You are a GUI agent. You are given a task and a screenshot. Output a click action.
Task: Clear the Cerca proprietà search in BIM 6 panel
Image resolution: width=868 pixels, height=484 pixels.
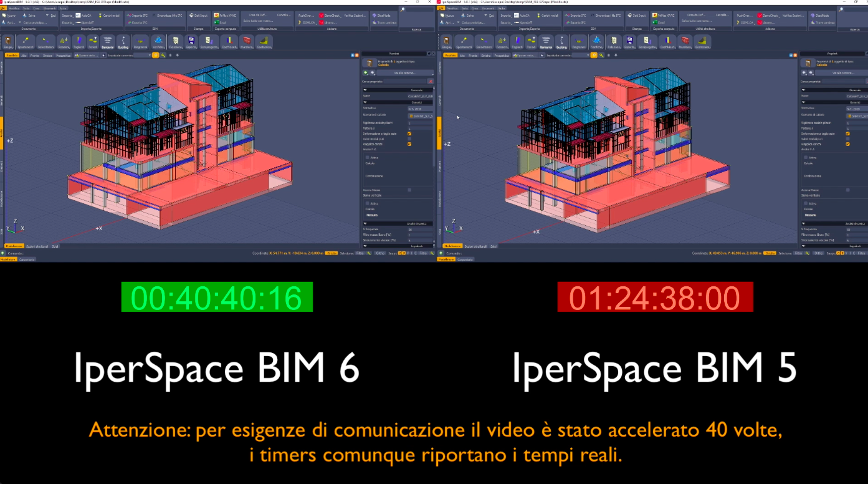tap(431, 81)
